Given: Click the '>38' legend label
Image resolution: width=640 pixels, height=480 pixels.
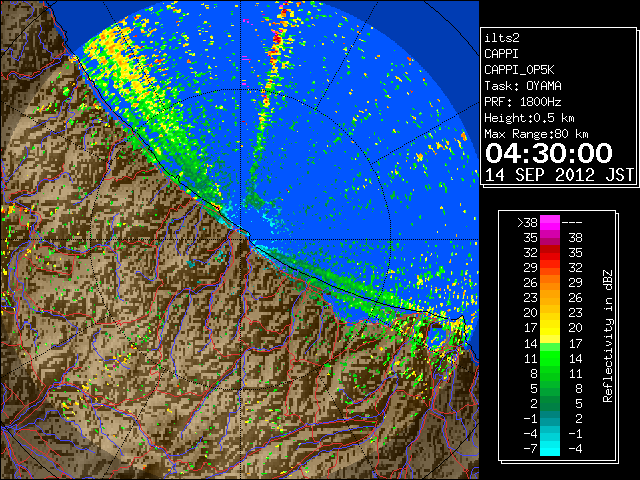Looking at the screenshot, I should point(527,223).
